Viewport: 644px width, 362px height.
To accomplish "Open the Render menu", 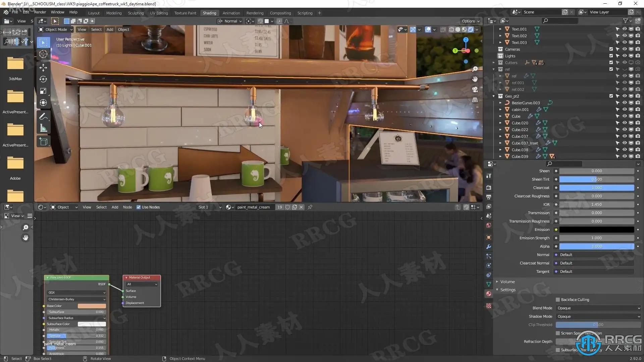I will (x=40, y=12).
